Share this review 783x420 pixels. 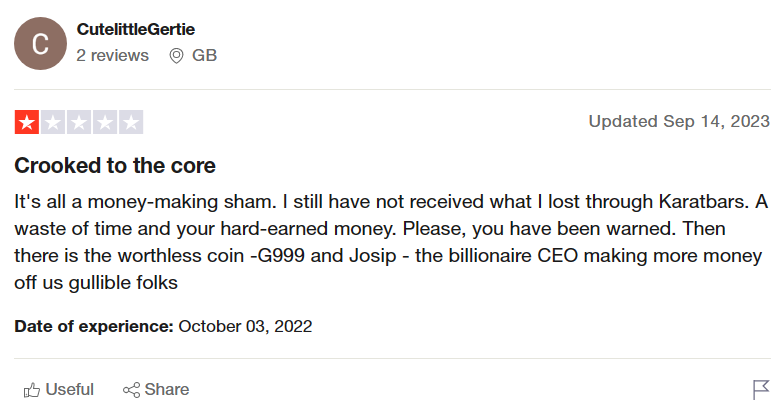tap(156, 390)
